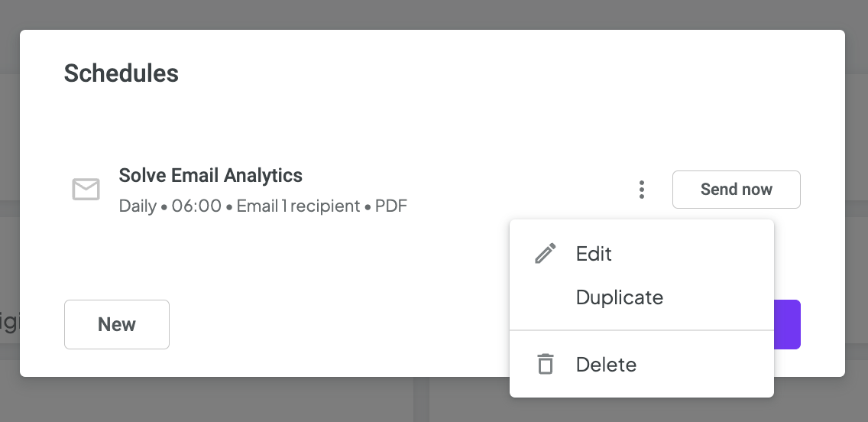Screen dimensions: 868x422
Task: Click the trash can icon next to Delete
Action: point(546,364)
